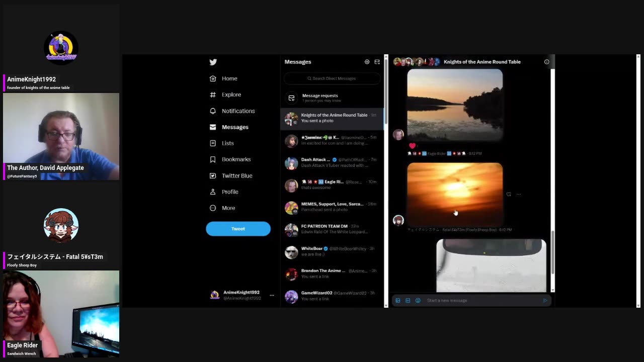Click the More circle icon

[213, 208]
